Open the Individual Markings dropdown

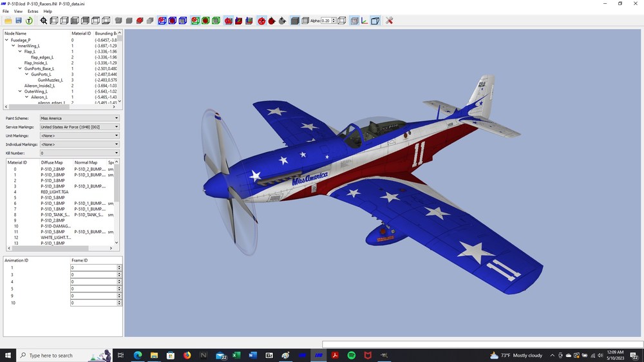pyautogui.click(x=79, y=144)
